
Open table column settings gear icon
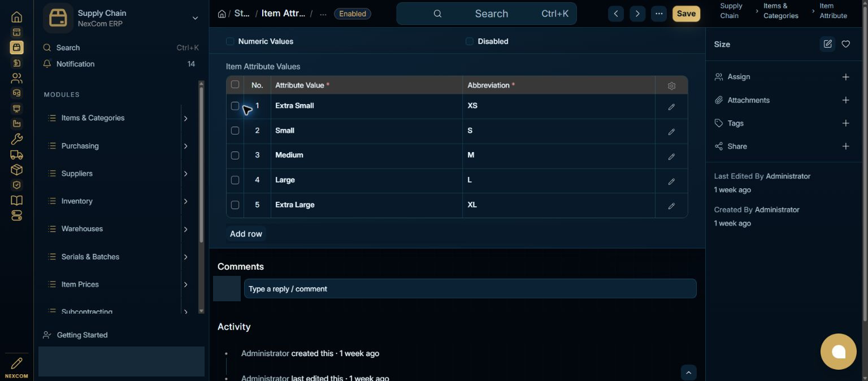(x=671, y=86)
